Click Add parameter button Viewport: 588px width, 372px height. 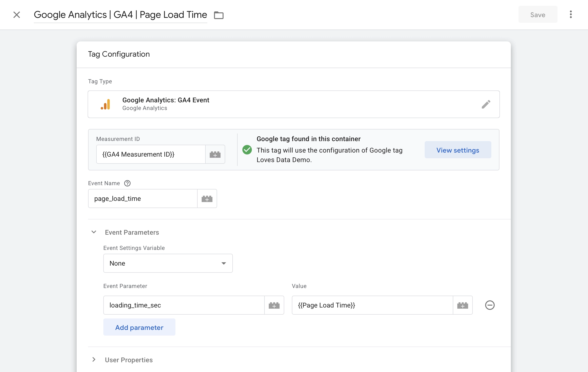pos(139,327)
